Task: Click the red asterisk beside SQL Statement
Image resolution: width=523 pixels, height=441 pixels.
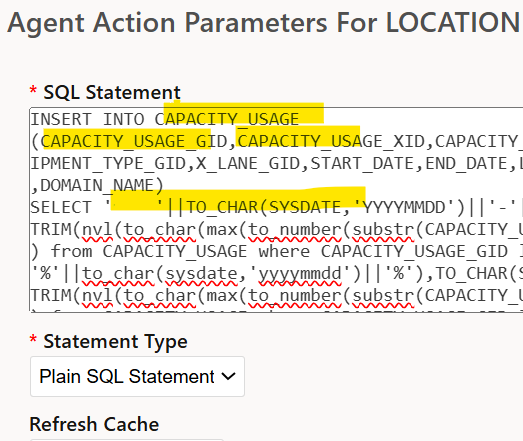Action: [33, 90]
